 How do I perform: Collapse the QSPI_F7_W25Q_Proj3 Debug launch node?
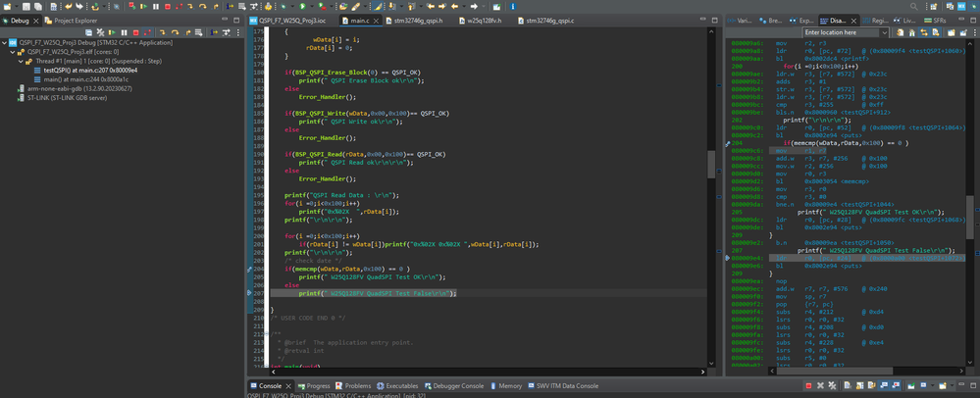5,43
